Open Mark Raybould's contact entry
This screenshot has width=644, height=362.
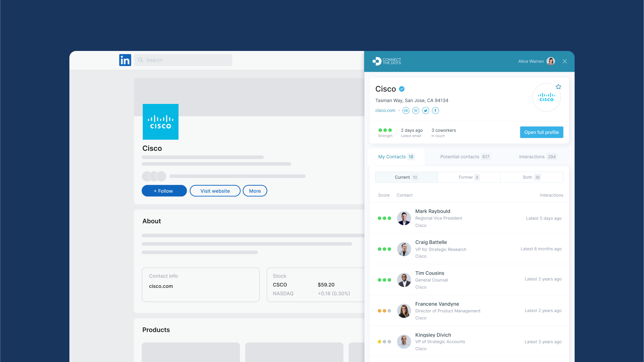coord(432,212)
